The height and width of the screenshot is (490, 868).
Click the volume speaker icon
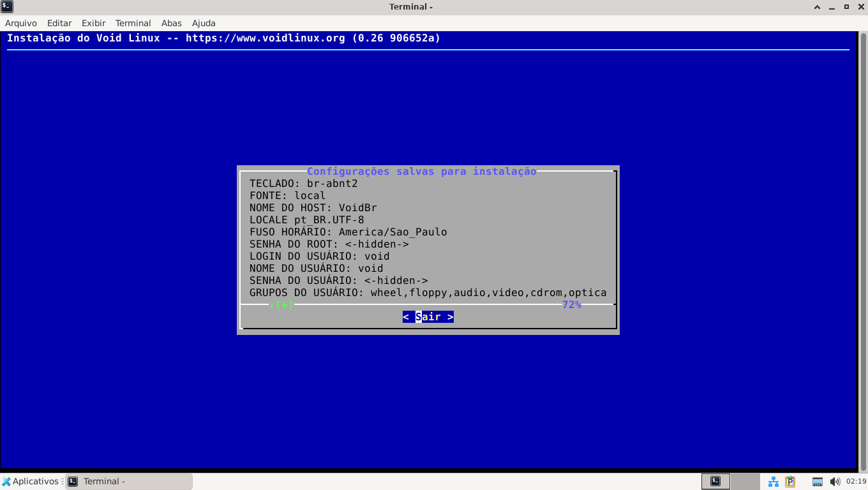click(835, 482)
